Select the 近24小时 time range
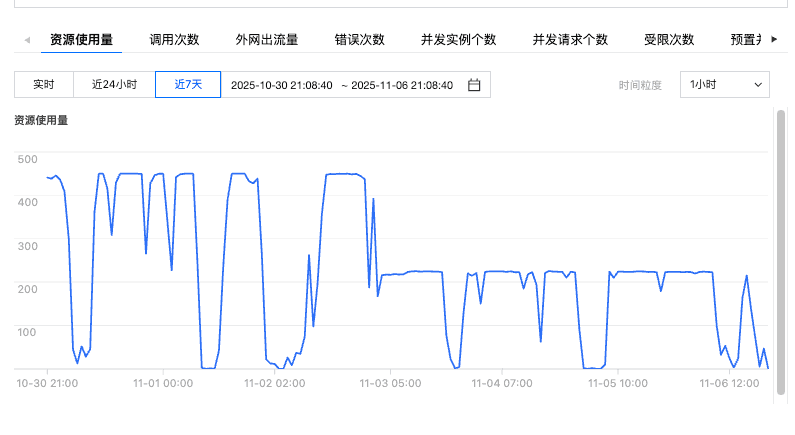Screen dimensions: 795x435 pos(114,85)
